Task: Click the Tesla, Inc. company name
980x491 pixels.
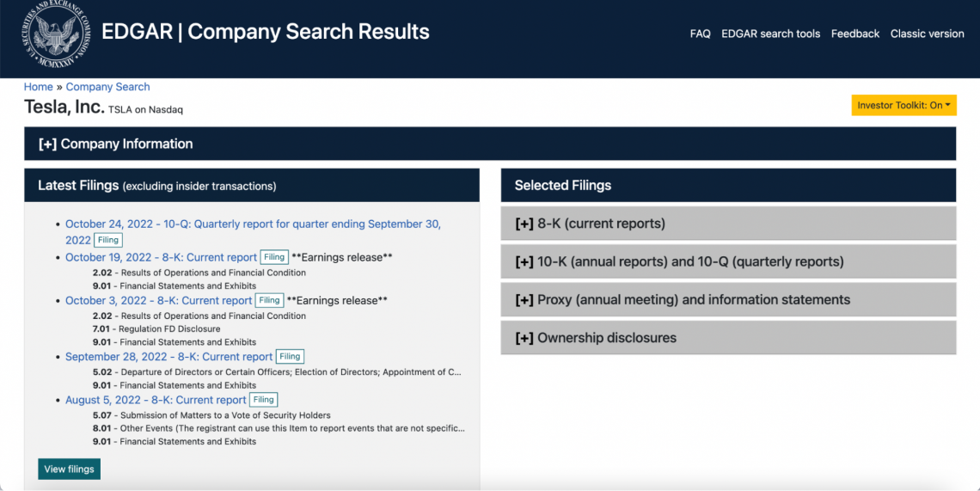Action: [x=64, y=107]
